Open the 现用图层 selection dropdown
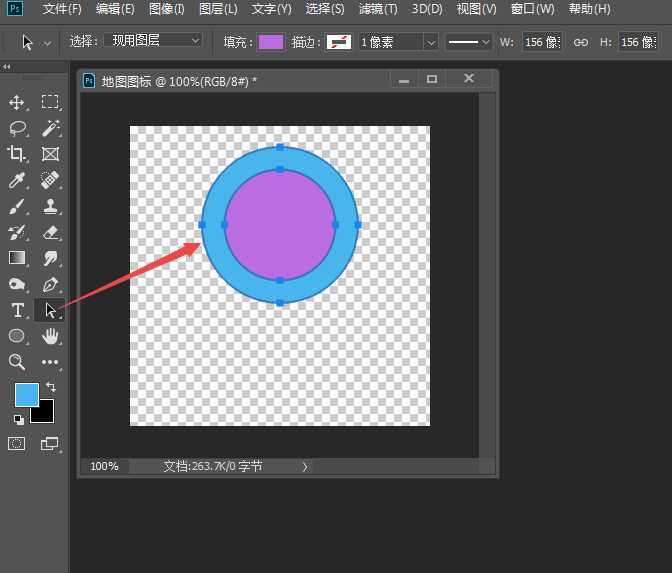This screenshot has width=672, height=573. click(x=153, y=42)
